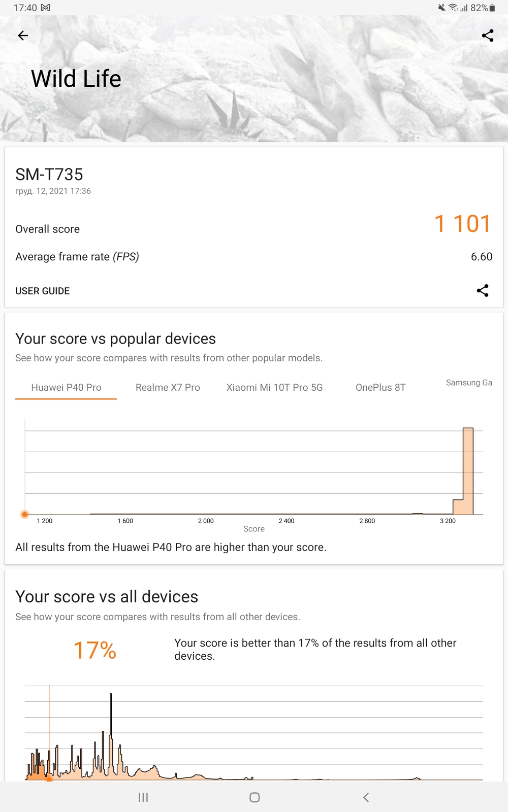
Task: Select the partially visible Samsung Ga tab
Action: point(469,383)
